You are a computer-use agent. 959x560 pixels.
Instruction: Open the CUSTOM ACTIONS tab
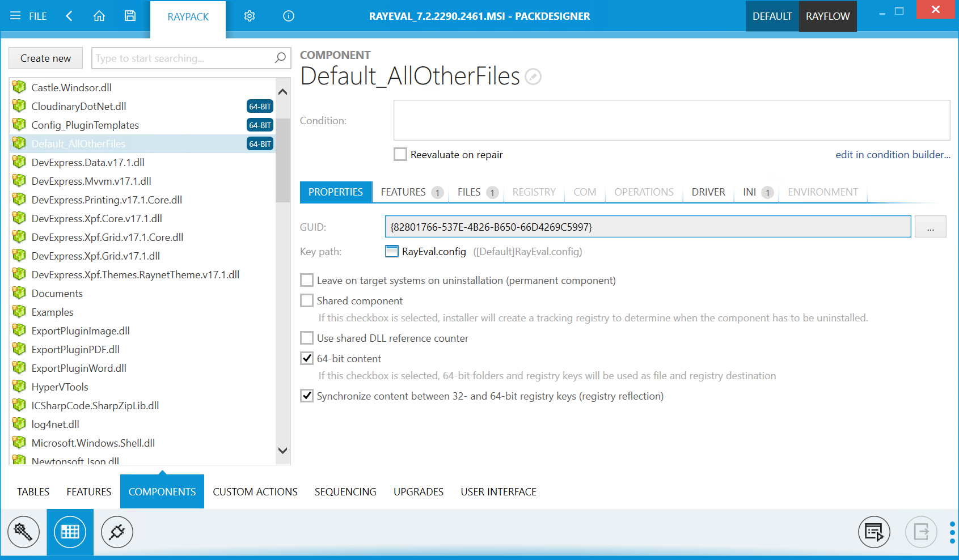255,491
